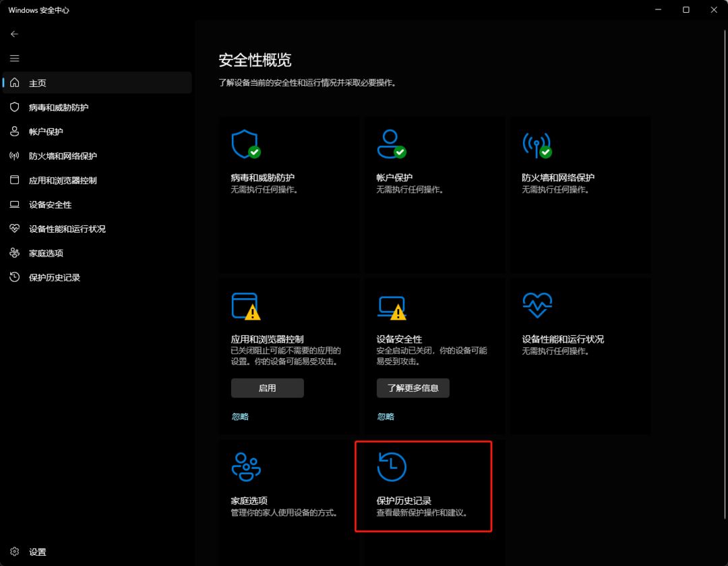Click text 安全启动已关闭，你的设备可能易受到攻击。
Image resolution: width=728 pixels, height=566 pixels.
(431, 356)
